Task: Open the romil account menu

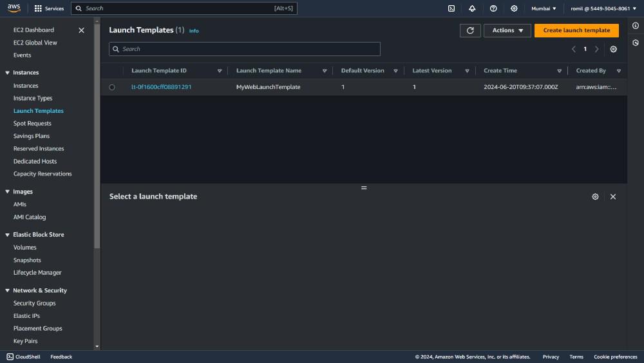Action: [x=603, y=8]
